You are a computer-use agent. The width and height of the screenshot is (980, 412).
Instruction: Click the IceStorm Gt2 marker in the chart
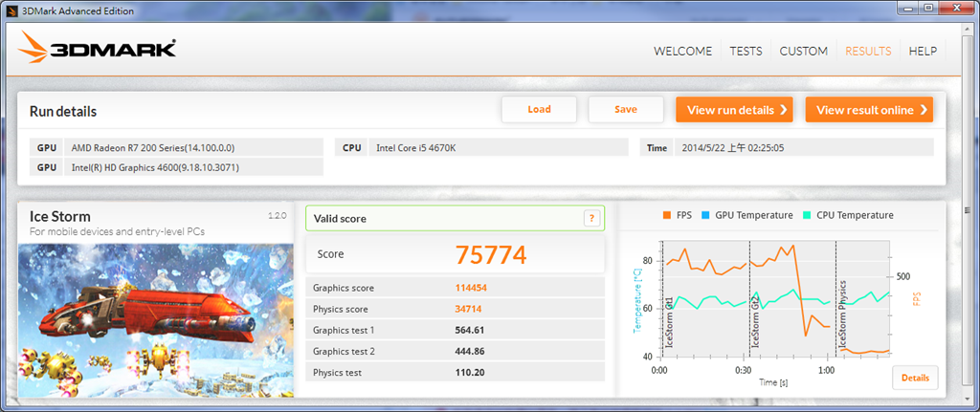(755, 321)
